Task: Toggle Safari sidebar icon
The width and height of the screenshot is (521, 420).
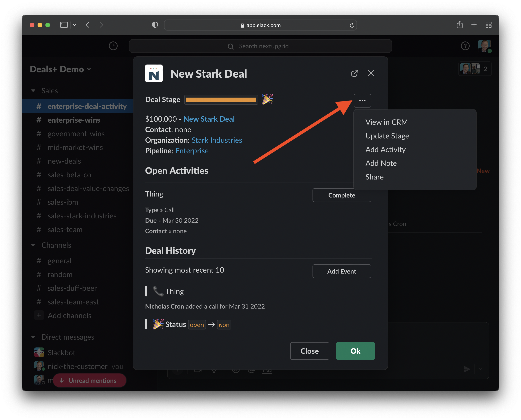Action: click(x=64, y=25)
